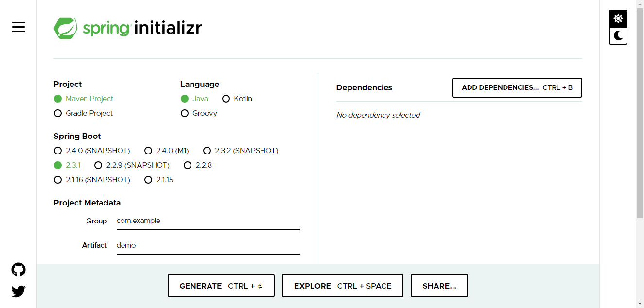Enable light theme with the sun icon
This screenshot has width=644, height=308.
[618, 18]
